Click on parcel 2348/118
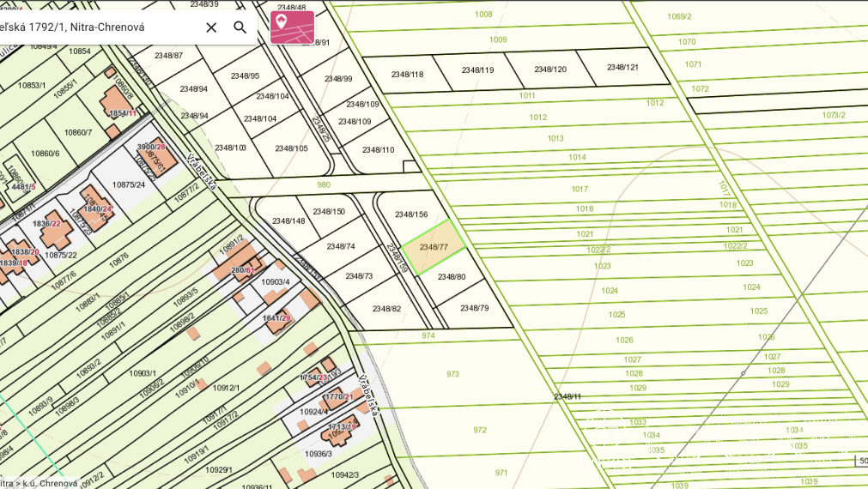This screenshot has width=868, height=489. [407, 75]
